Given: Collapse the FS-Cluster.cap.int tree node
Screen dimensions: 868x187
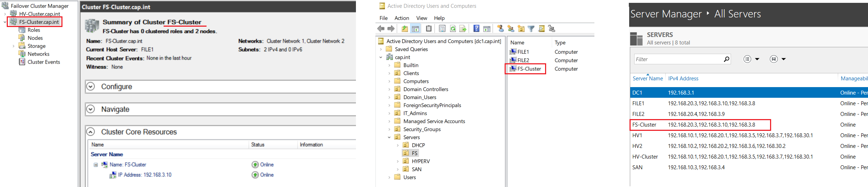Looking at the screenshot, I should 5,22.
